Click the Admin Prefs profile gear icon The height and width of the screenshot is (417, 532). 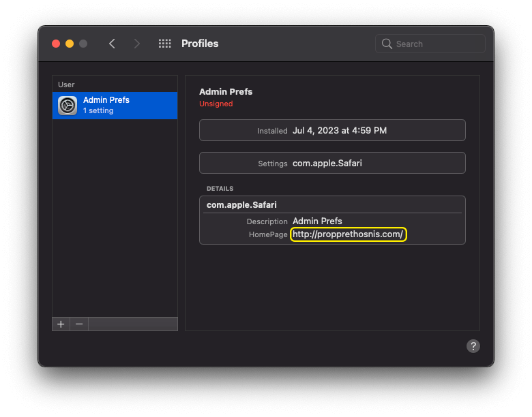point(68,106)
